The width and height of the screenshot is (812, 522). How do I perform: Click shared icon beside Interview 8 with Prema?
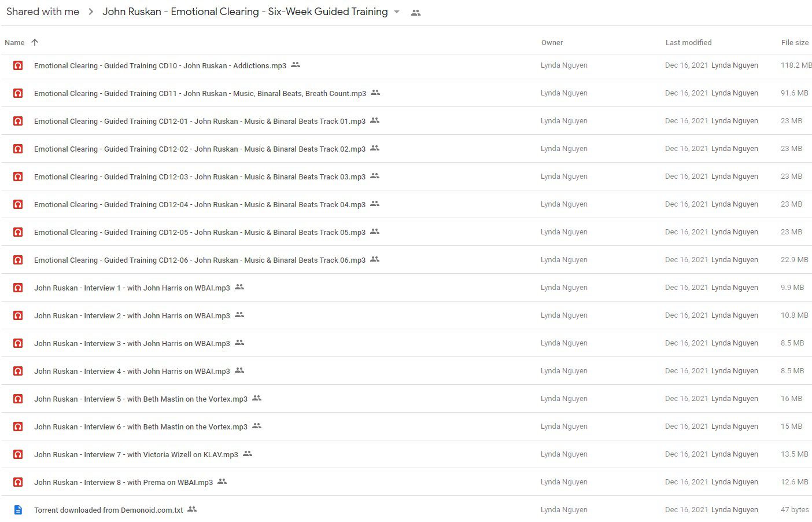click(222, 481)
